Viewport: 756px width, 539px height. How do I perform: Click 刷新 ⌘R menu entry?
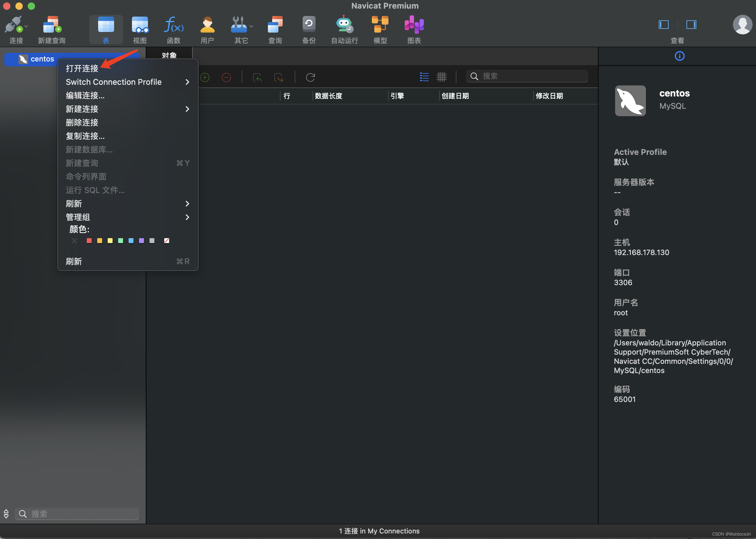128,262
